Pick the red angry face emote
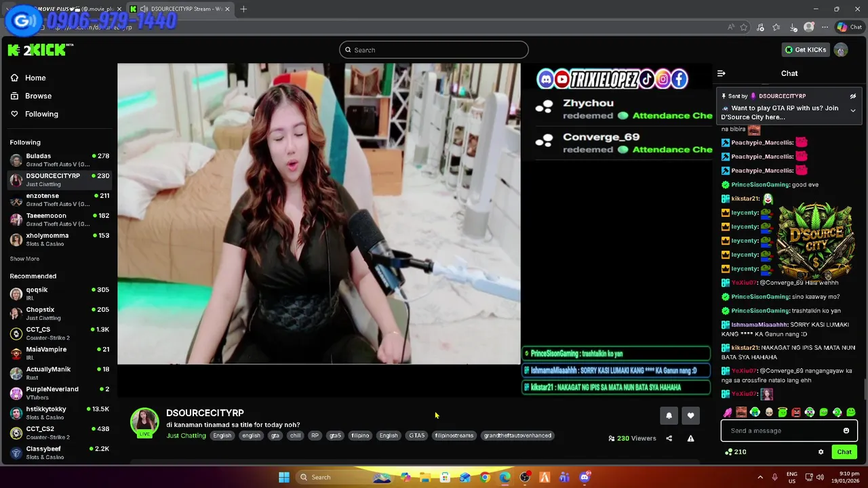This screenshot has width=868, height=488. pos(796,412)
